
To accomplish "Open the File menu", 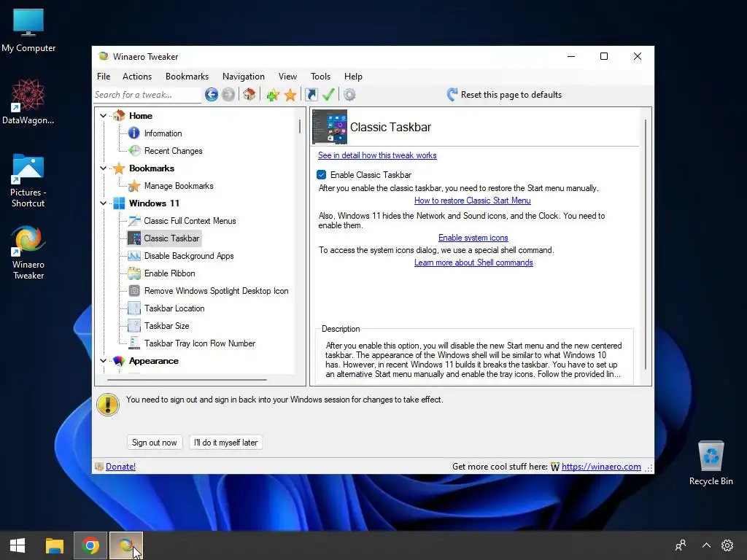I will coord(104,76).
